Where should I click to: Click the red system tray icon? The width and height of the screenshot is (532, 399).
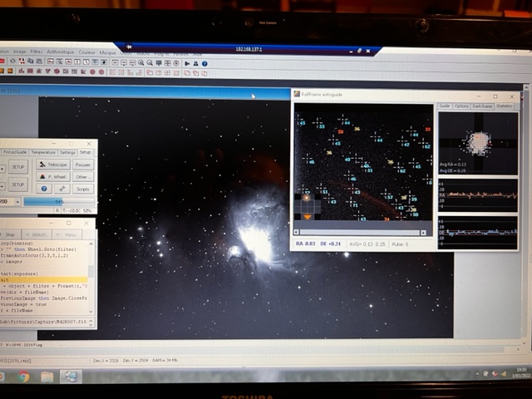point(495,374)
